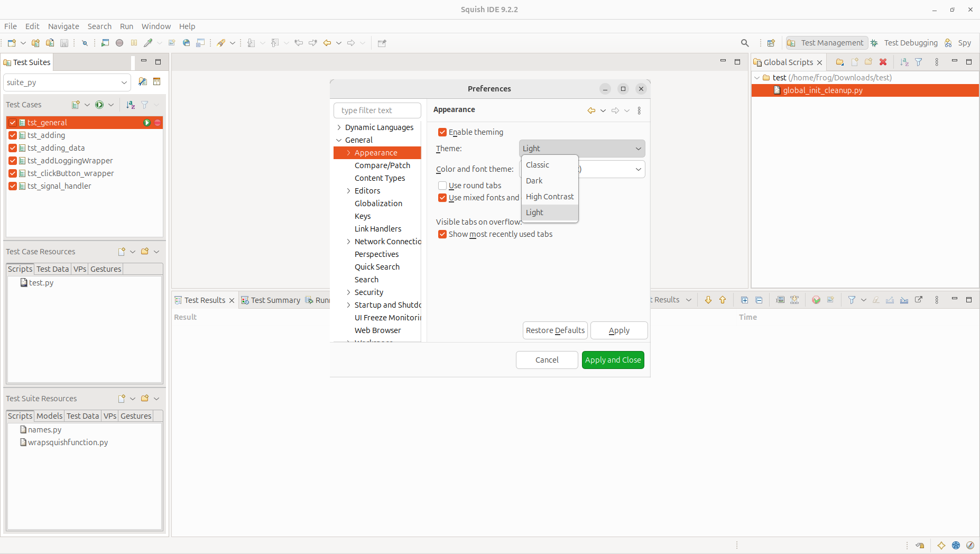Click the red stop icon on tst_general
The height and width of the screenshot is (554, 980).
158,123
